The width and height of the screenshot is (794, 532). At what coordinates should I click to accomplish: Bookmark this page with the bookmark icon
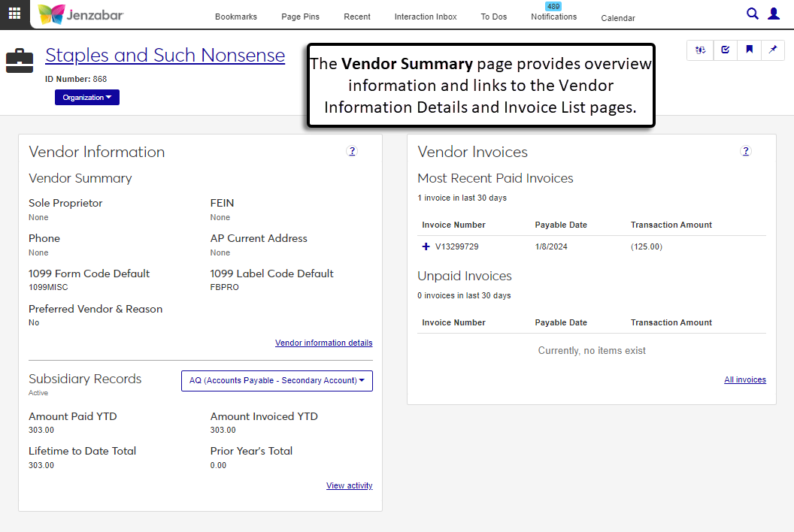tap(749, 50)
